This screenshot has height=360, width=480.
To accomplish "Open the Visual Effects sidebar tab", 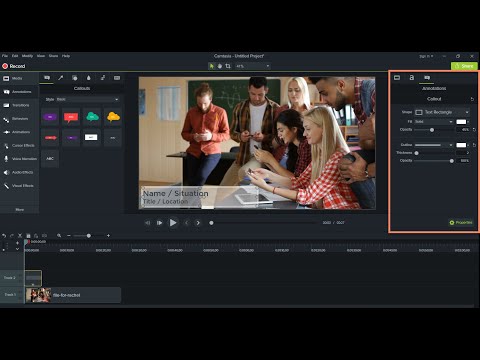I will tap(19, 186).
